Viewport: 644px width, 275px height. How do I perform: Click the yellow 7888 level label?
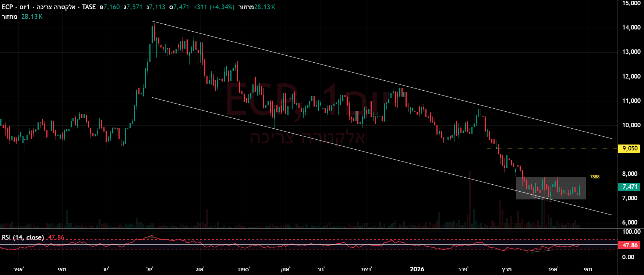click(595, 177)
